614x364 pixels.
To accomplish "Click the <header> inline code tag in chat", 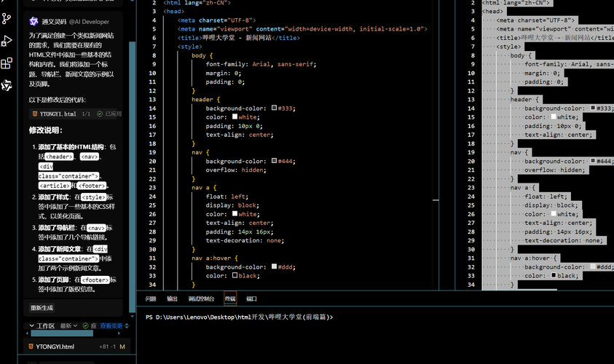I will point(59,157).
